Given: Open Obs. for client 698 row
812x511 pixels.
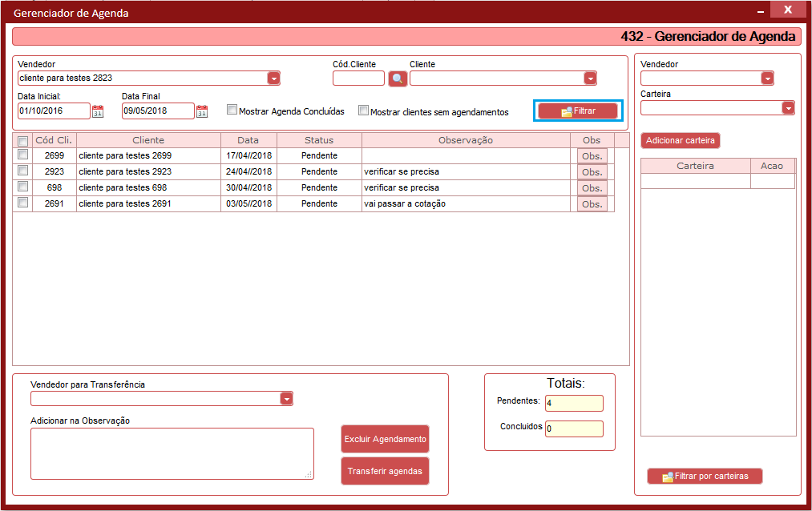Looking at the screenshot, I should tap(592, 188).
